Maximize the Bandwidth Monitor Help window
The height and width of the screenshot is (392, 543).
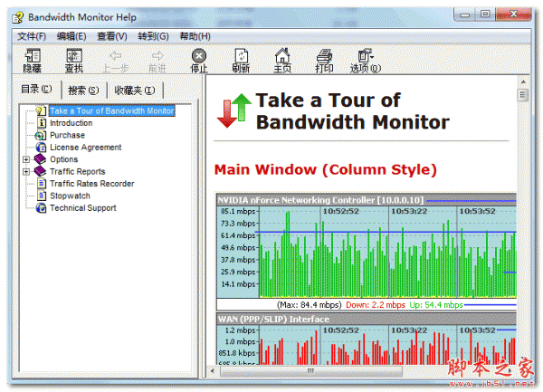pyautogui.click(x=485, y=14)
